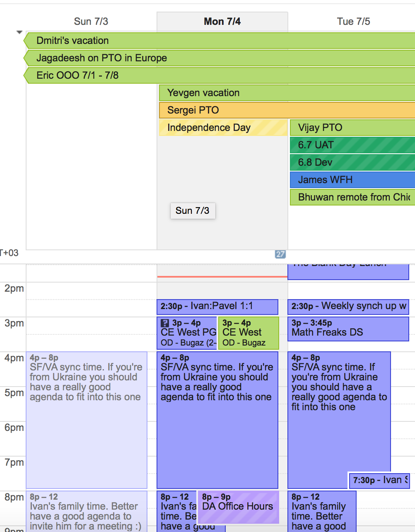The height and width of the screenshot is (532, 415).
Task: Click the small 27 calendar icon
Action: coord(280,254)
